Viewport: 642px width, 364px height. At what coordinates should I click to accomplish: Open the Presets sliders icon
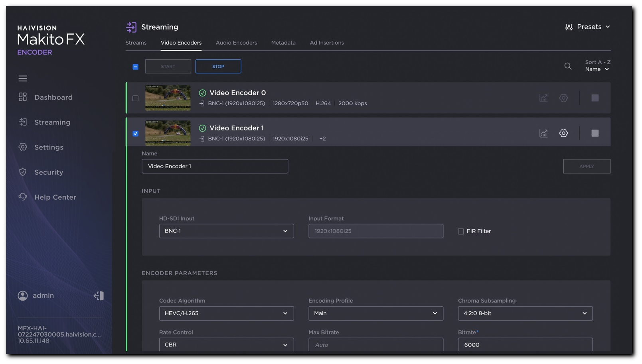tap(569, 27)
